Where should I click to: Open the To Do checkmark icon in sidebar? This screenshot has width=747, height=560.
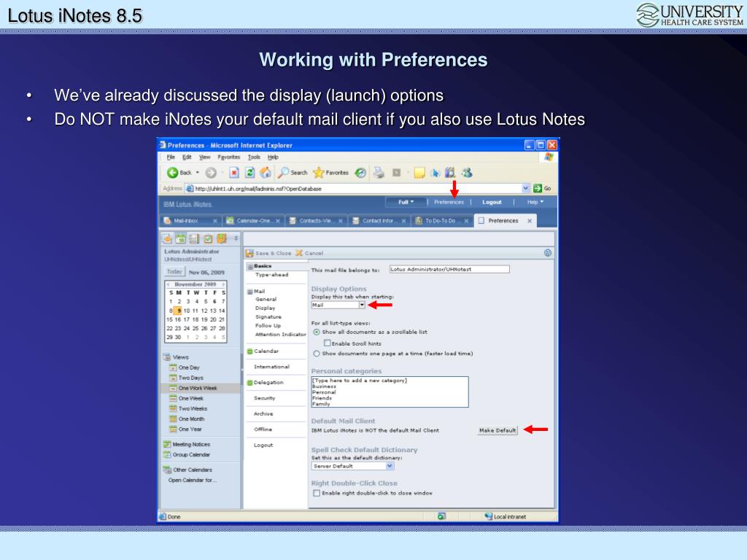(x=208, y=238)
